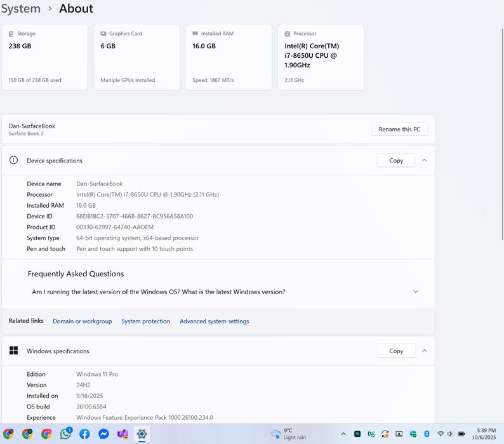Click 'Multiple GPUs installed' text
The image size is (504, 444).
(x=128, y=80)
